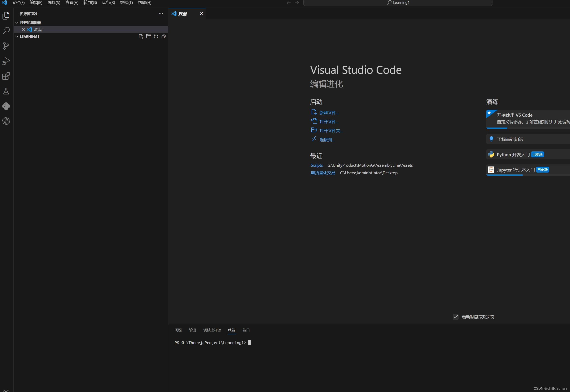This screenshot has width=570, height=392.
Task: Open the Terminal menu in menu bar
Action: point(126,3)
